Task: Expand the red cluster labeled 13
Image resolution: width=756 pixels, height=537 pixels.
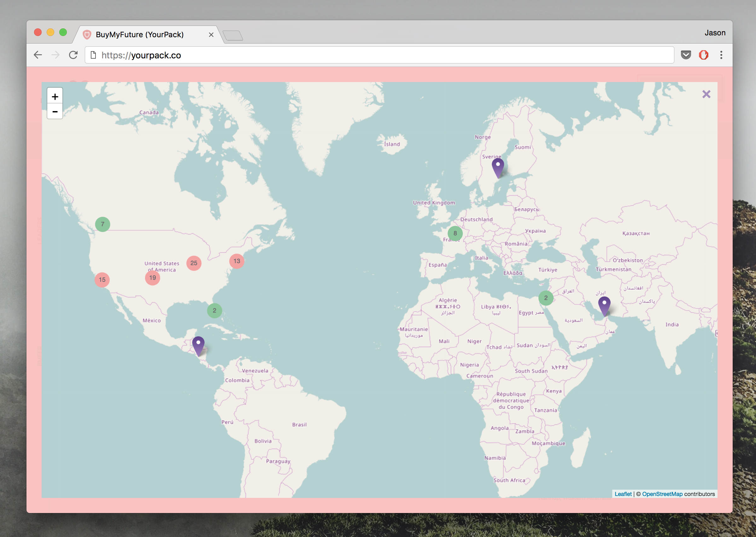Action: pyautogui.click(x=236, y=261)
